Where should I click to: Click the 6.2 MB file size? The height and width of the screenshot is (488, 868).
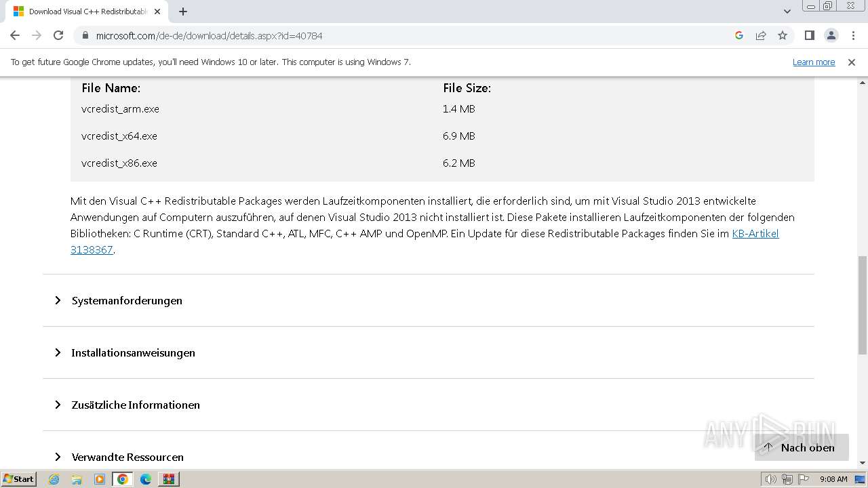coord(459,163)
